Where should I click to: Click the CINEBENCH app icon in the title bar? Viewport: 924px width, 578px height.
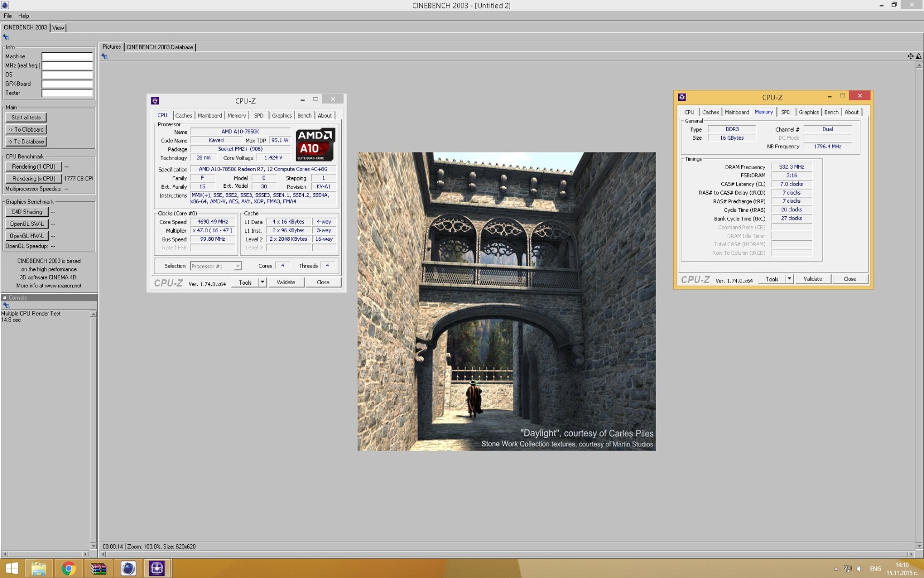(5, 5)
